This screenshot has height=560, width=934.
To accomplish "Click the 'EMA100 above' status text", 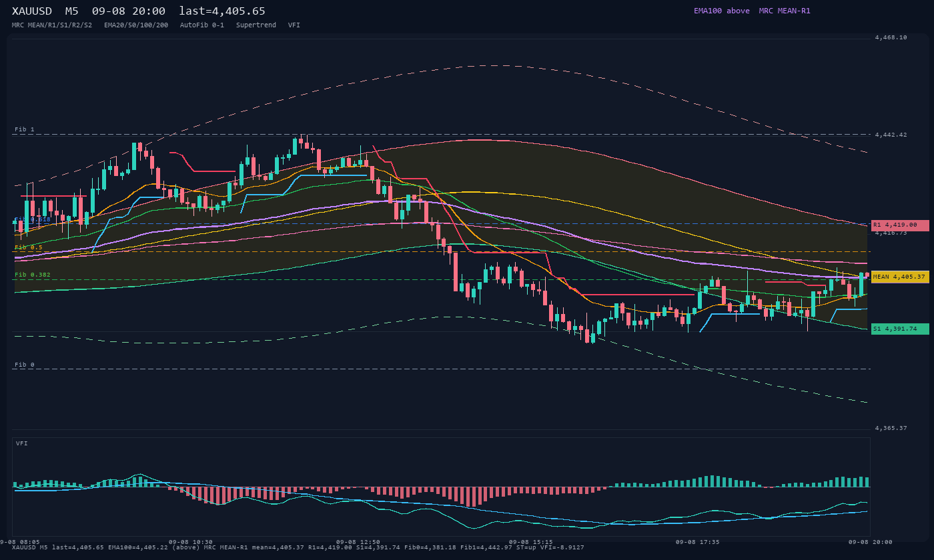I will pos(722,11).
